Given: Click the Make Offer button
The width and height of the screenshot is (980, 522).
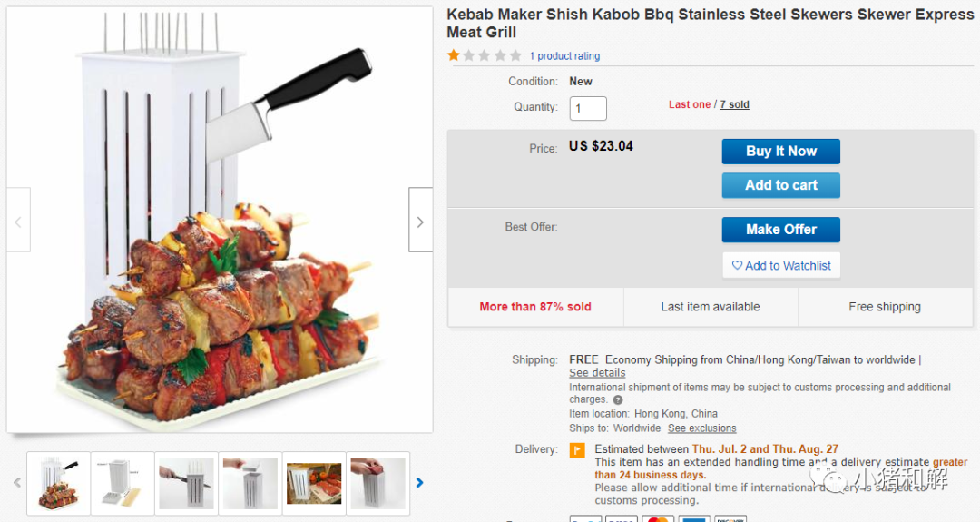Looking at the screenshot, I should click(780, 230).
